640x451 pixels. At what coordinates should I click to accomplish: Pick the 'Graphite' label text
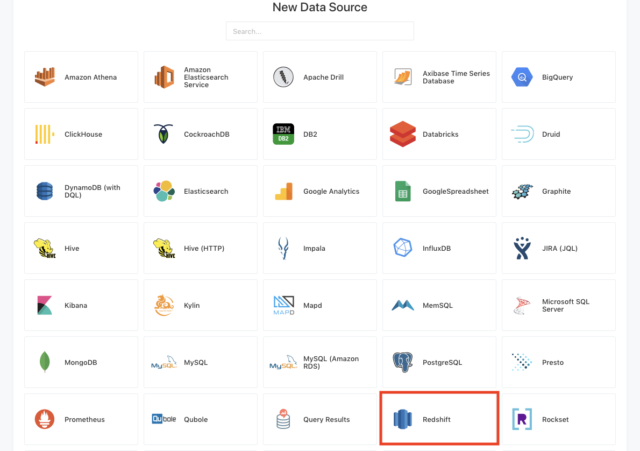point(556,191)
